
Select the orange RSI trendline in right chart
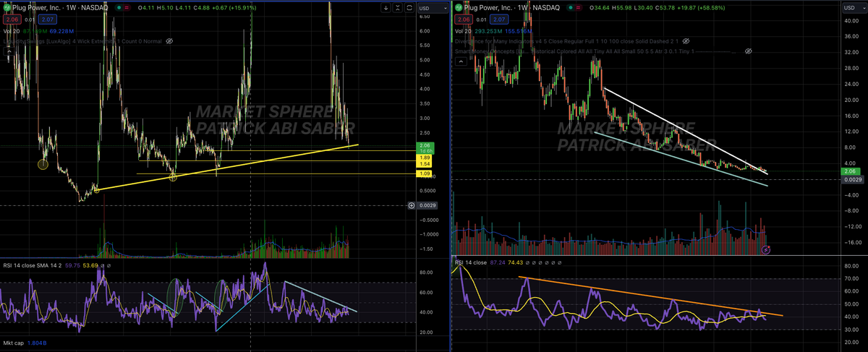[651, 296]
